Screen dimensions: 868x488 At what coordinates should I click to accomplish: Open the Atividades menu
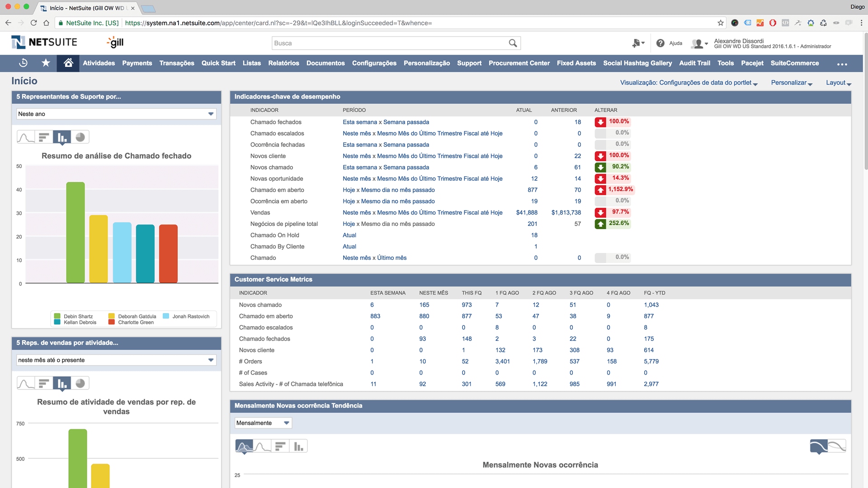point(99,63)
